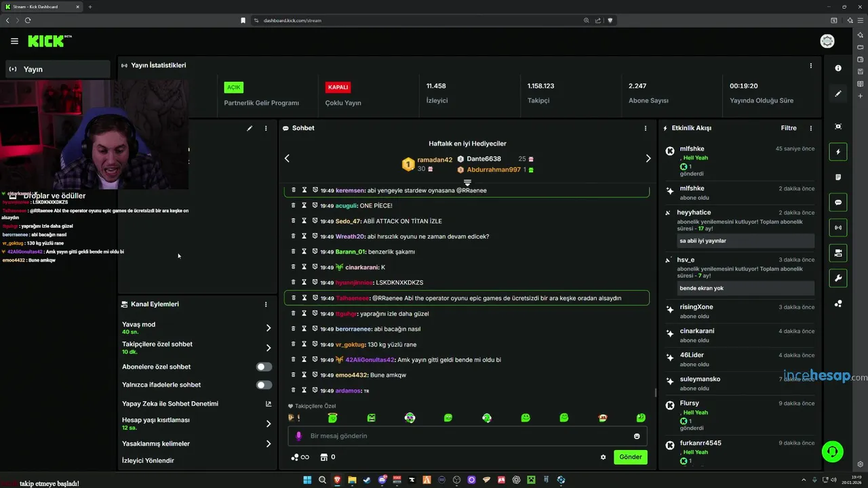Open Windows Start menu

coord(307,480)
